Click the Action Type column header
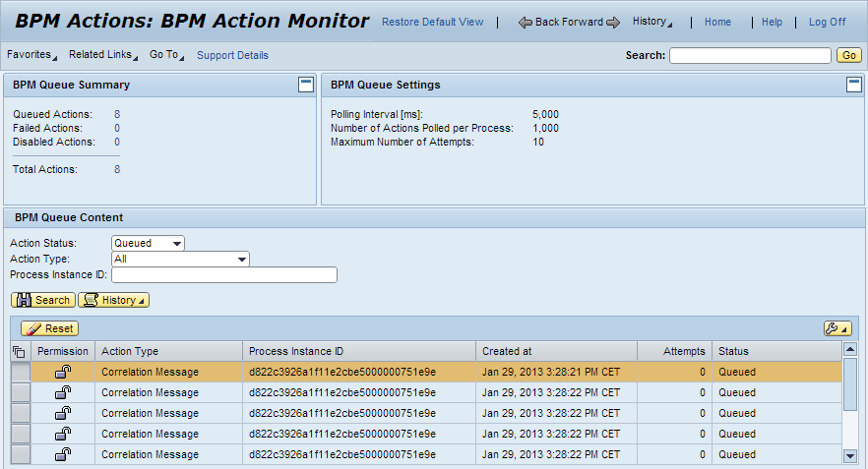 [x=169, y=351]
